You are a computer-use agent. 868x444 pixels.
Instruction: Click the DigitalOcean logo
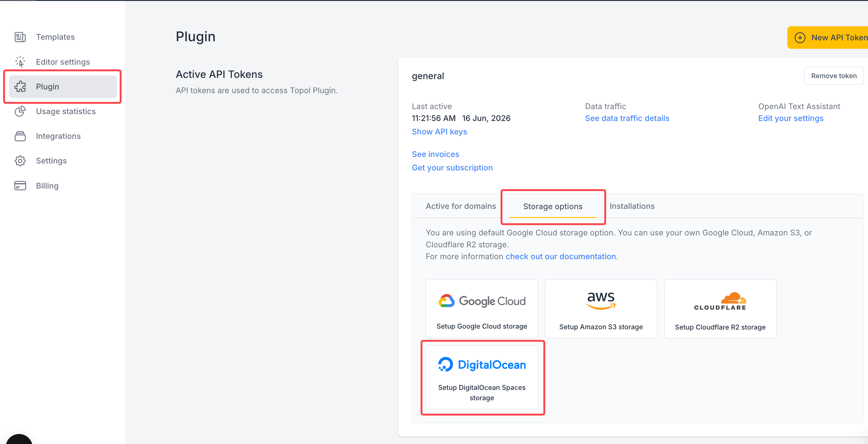(x=481, y=365)
